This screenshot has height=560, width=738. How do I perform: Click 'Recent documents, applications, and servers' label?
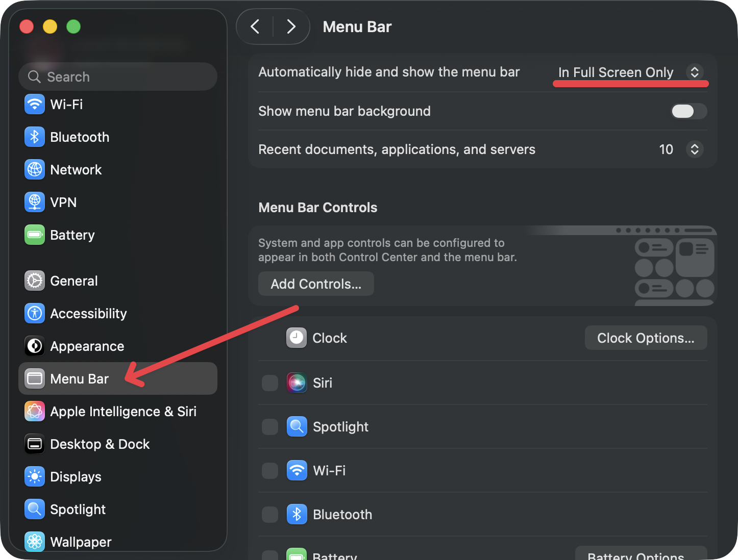(397, 149)
